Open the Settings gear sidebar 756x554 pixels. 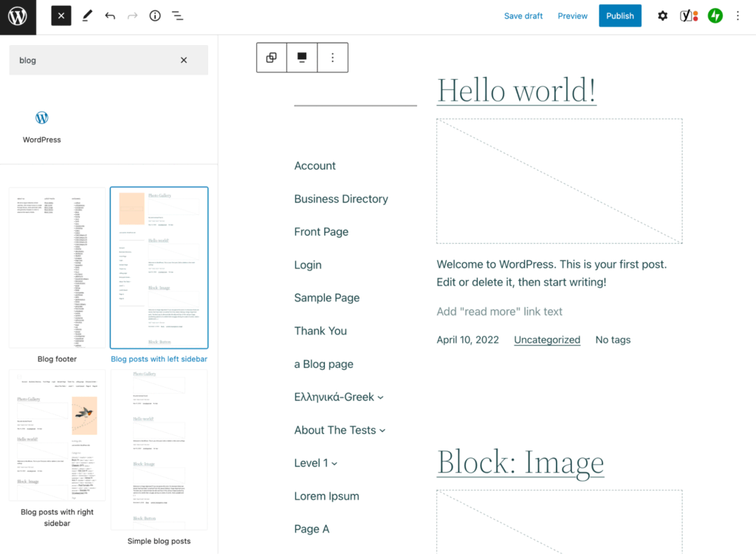(662, 16)
